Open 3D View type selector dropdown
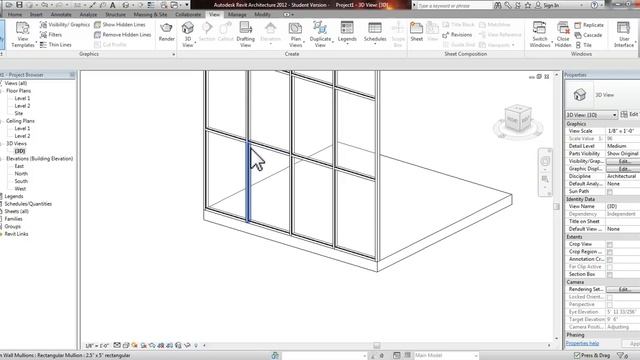 coord(591,115)
